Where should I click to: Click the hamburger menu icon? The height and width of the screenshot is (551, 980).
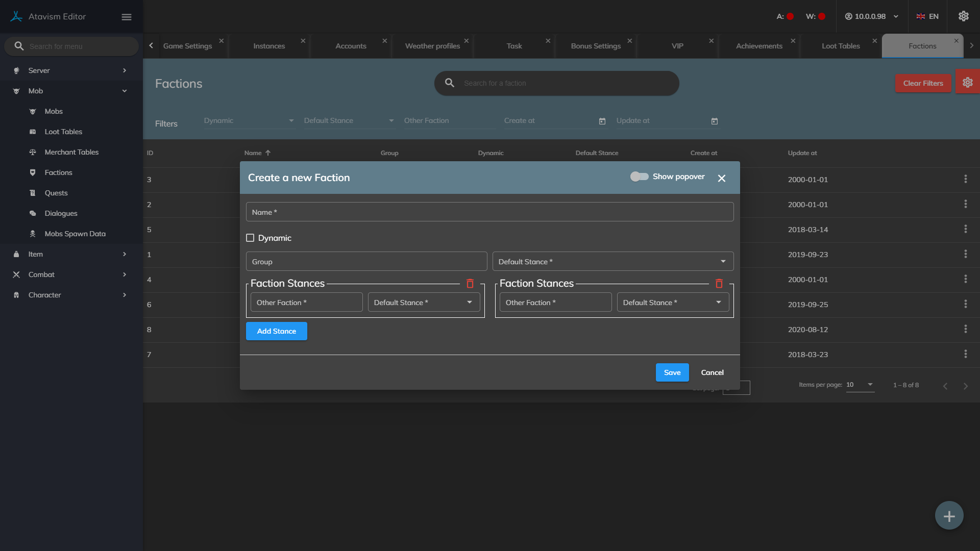pos(127,17)
